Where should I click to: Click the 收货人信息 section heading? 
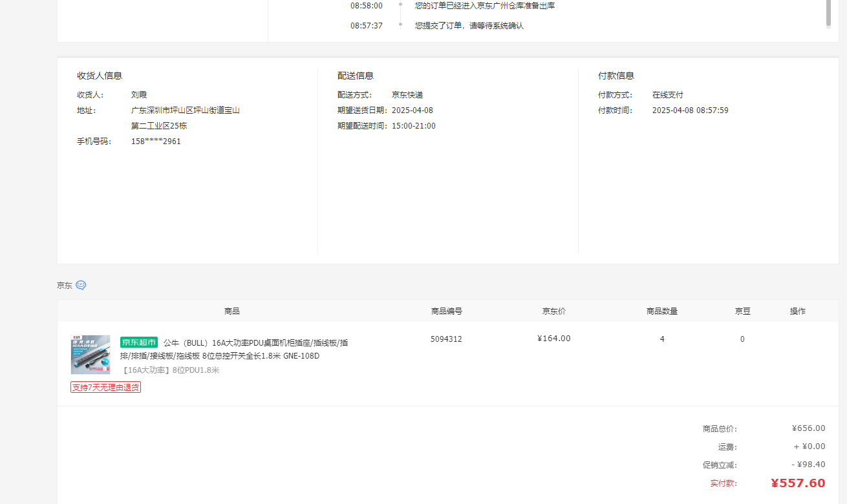100,76
